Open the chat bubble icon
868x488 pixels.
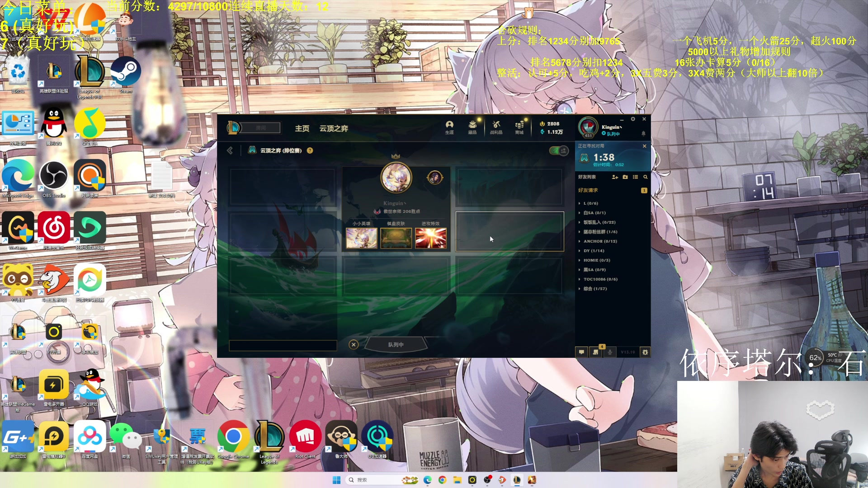click(x=581, y=352)
